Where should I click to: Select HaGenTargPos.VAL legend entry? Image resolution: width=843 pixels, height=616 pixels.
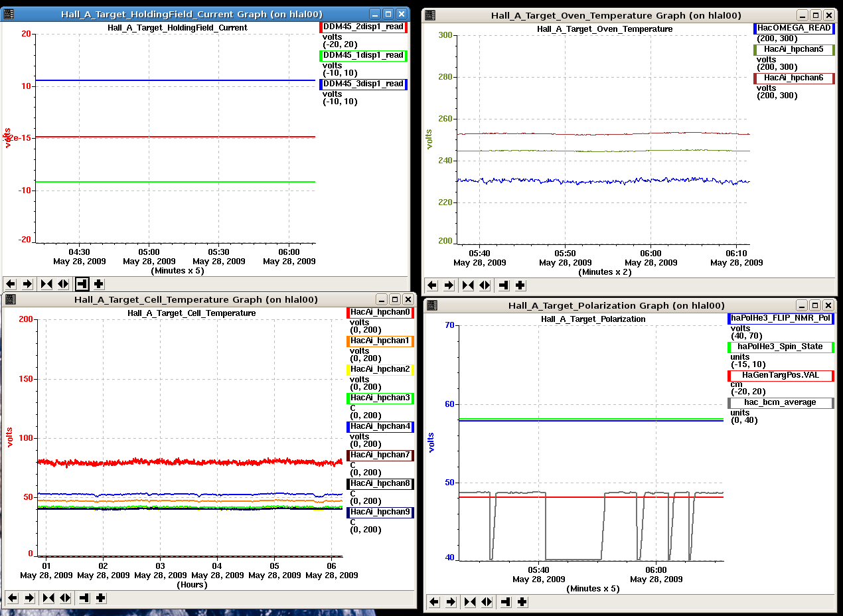[781, 375]
